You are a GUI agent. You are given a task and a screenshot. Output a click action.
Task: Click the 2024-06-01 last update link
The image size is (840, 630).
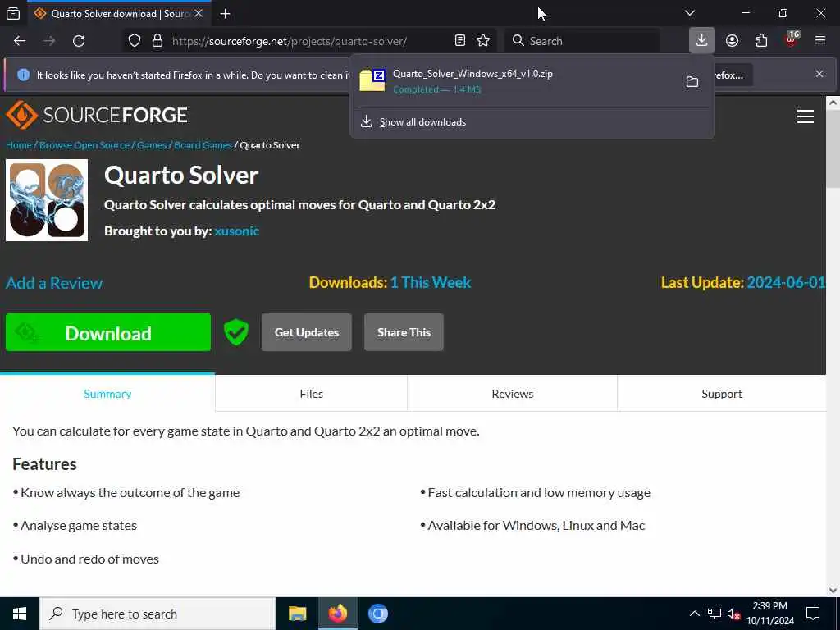(786, 282)
